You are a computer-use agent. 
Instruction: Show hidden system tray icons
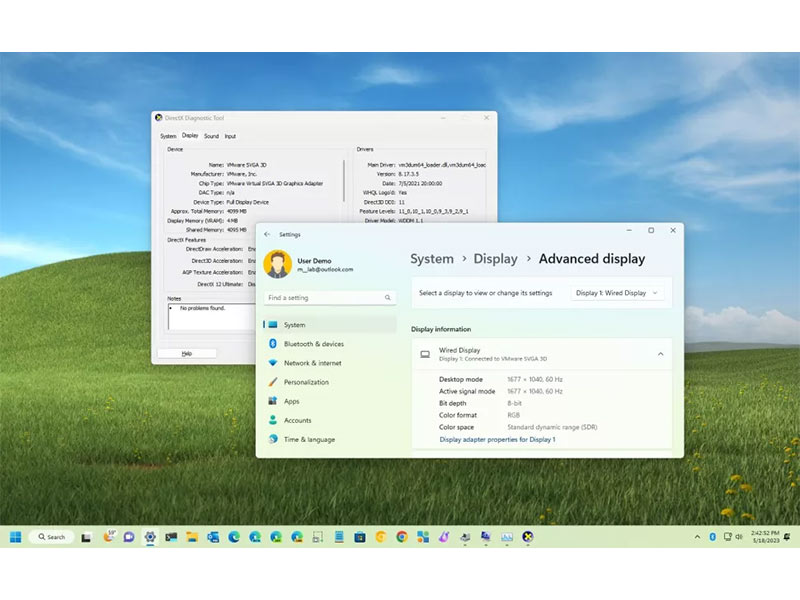[x=697, y=537]
